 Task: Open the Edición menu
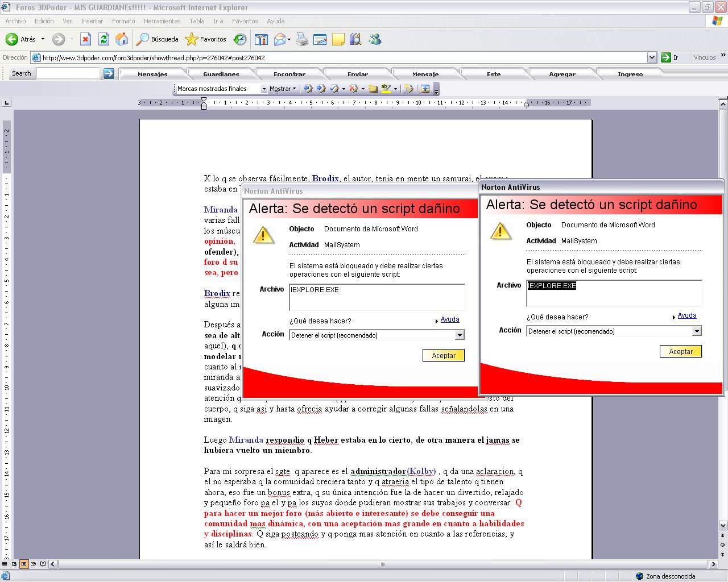tap(44, 21)
